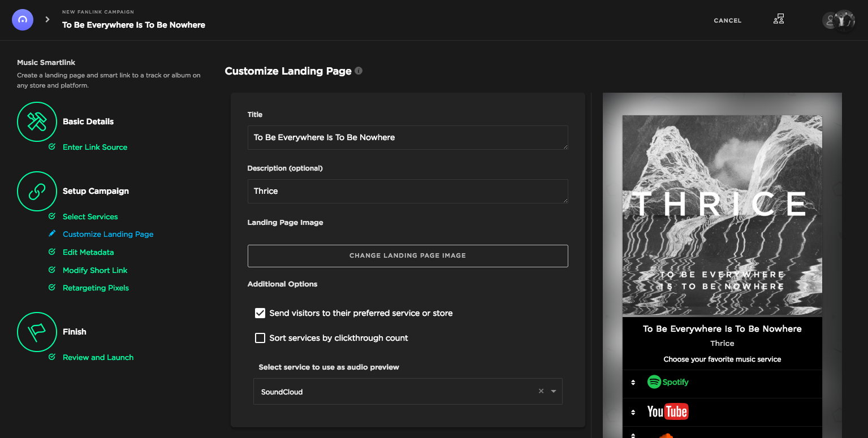The image size is (868, 438).
Task: Click checkmark icon next to Edit Metadata
Action: tap(52, 252)
